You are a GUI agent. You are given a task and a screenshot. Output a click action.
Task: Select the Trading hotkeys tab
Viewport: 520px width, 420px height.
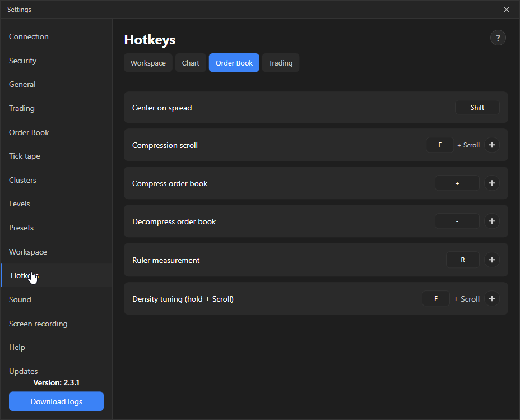pyautogui.click(x=281, y=63)
